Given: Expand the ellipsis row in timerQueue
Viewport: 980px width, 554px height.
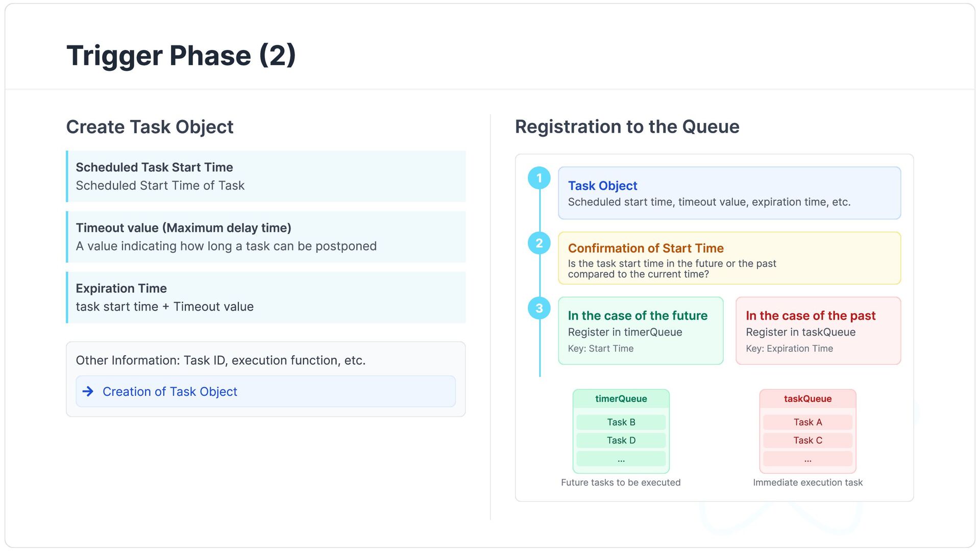Looking at the screenshot, I should tap(621, 459).
